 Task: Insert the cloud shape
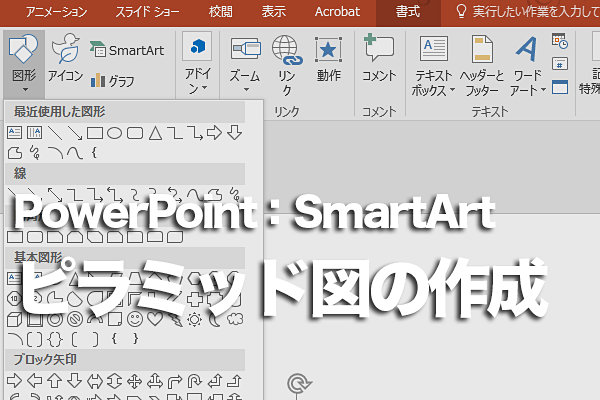coord(235,318)
